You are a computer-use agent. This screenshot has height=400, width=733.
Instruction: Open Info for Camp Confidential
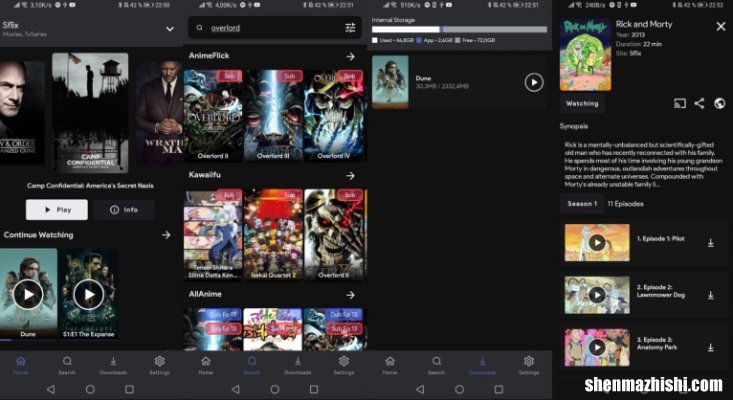pos(124,210)
